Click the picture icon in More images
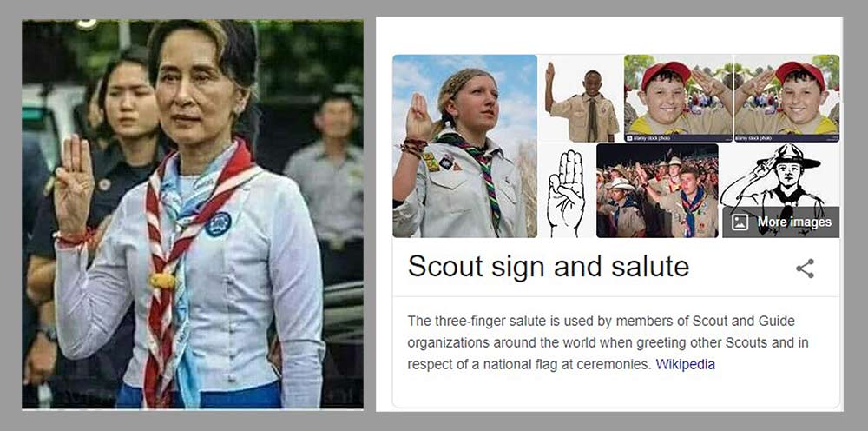Screen dimensions: 868x431 (x=740, y=222)
